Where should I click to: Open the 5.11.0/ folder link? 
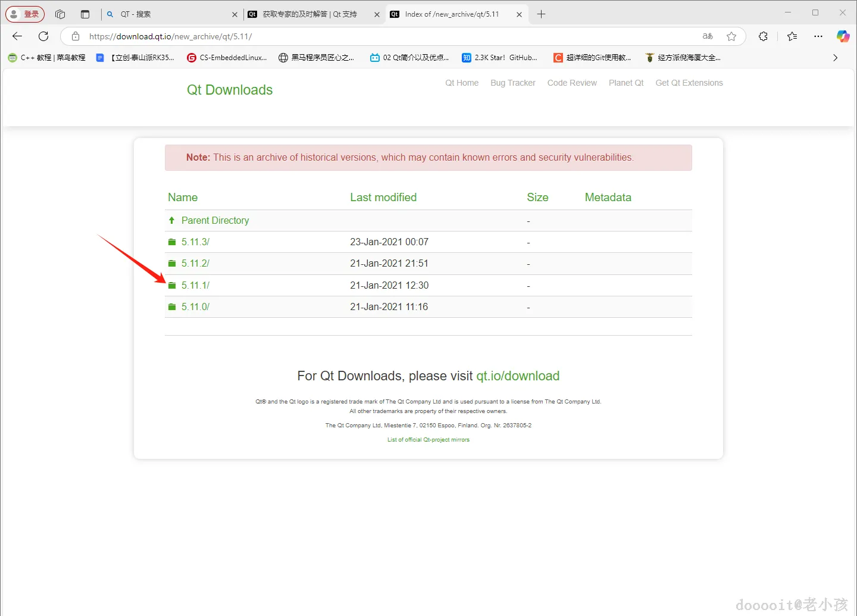pos(195,307)
